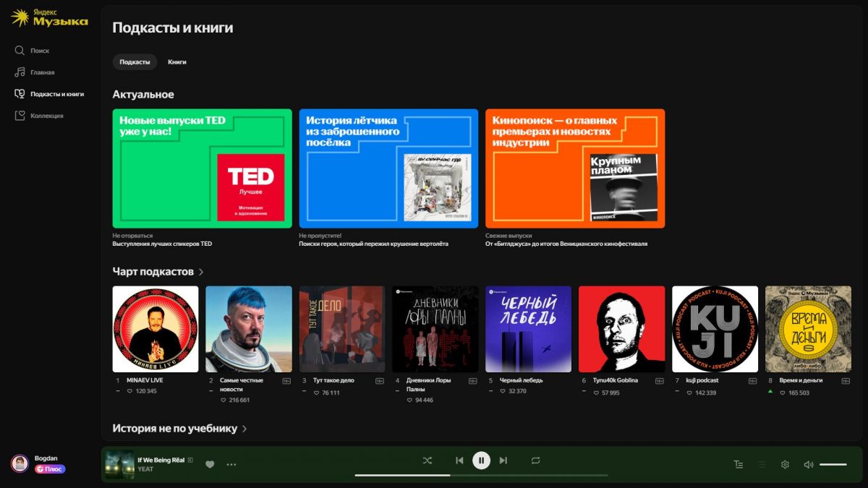The image size is (868, 488).
Task: Open the orange Кинопоиск banner
Action: click(575, 168)
